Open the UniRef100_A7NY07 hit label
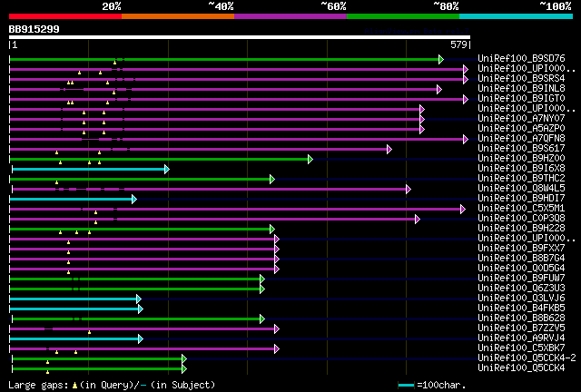Screen dimensions: 581x392 (521, 118)
